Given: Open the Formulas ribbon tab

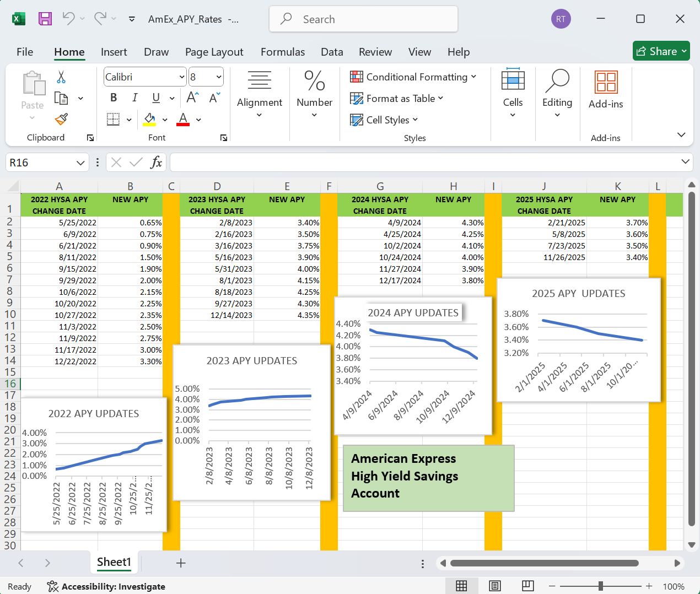Looking at the screenshot, I should [283, 52].
